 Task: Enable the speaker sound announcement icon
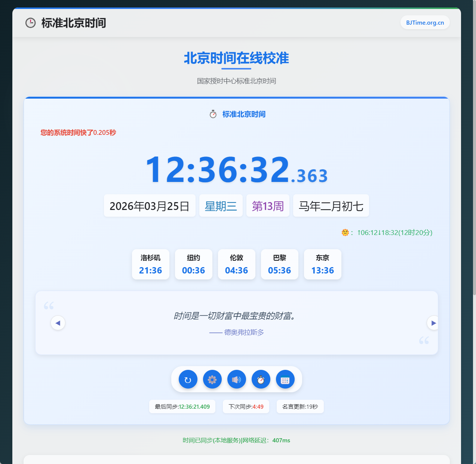click(x=236, y=379)
